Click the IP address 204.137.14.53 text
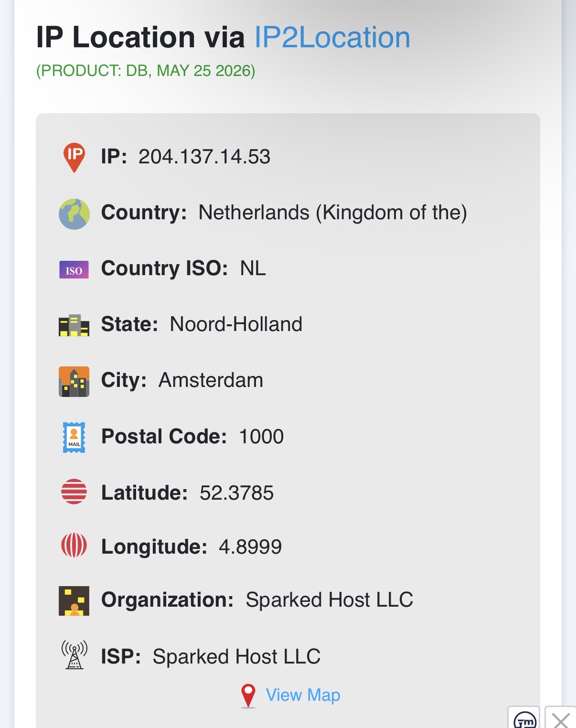Screen dimensions: 576x728 (x=204, y=157)
